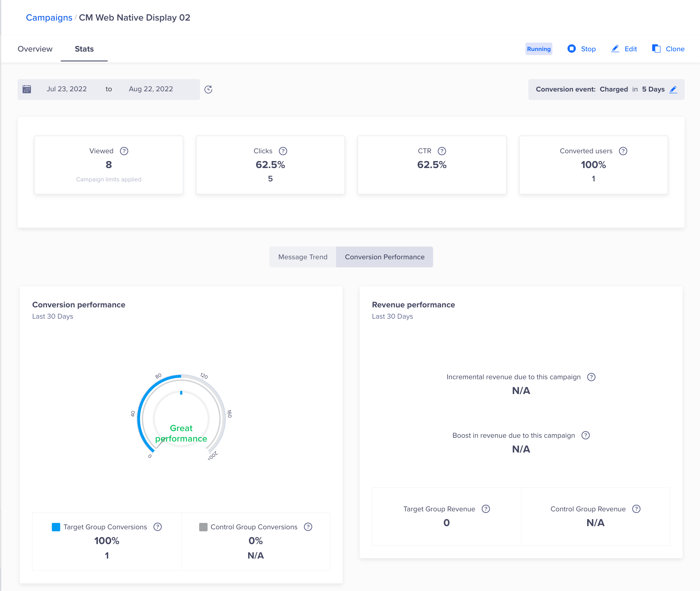Click the help icon next to CTR
Screen dimensions: 700x591
pos(441,151)
